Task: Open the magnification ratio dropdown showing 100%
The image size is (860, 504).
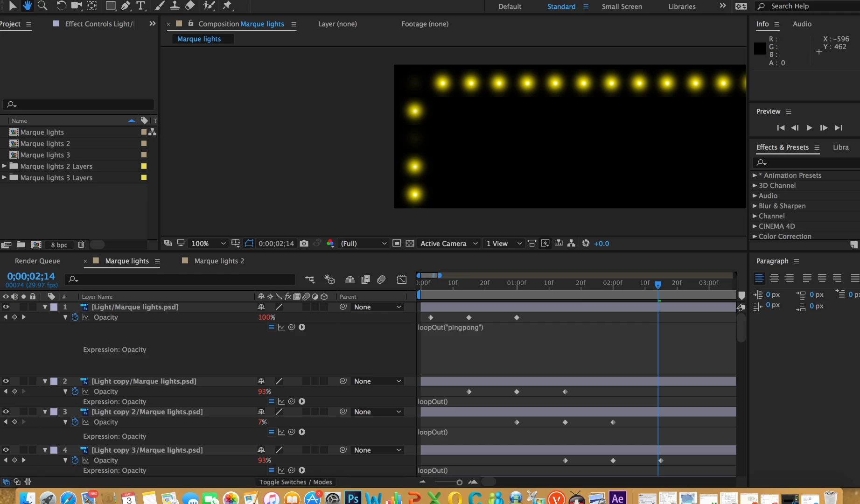Action: click(208, 243)
